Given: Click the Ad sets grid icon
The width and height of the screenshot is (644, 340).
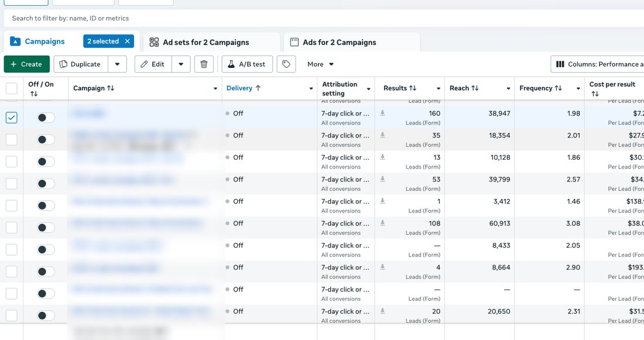Looking at the screenshot, I should coord(154,42).
